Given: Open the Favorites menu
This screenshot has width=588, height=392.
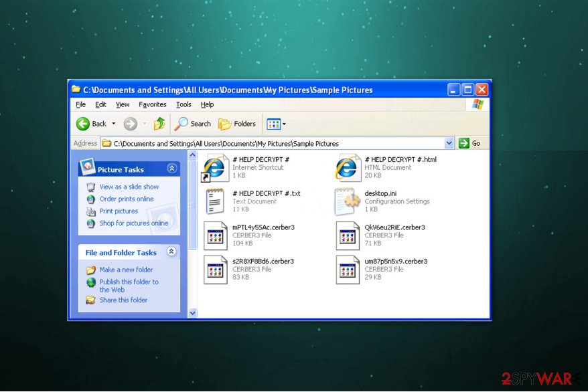Looking at the screenshot, I should [152, 104].
